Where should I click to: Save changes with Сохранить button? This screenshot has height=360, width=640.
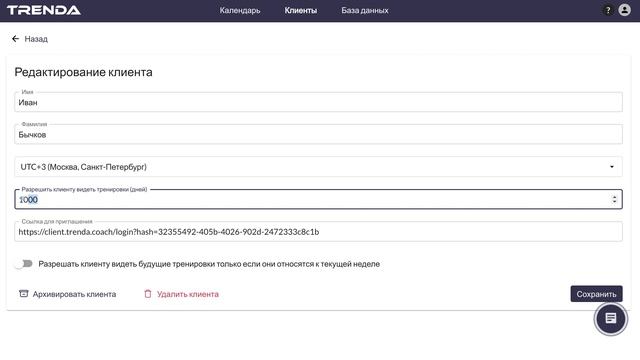pyautogui.click(x=596, y=294)
